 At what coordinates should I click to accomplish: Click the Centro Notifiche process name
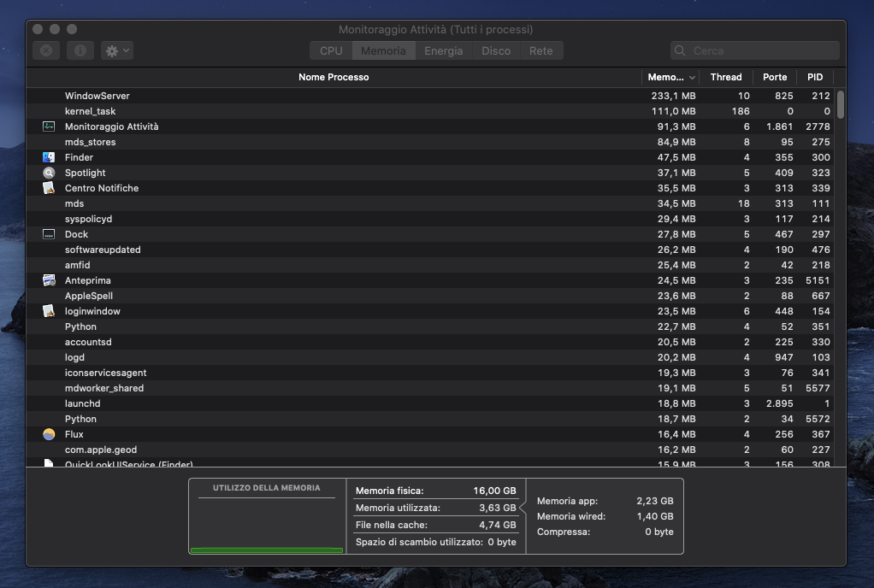point(102,188)
